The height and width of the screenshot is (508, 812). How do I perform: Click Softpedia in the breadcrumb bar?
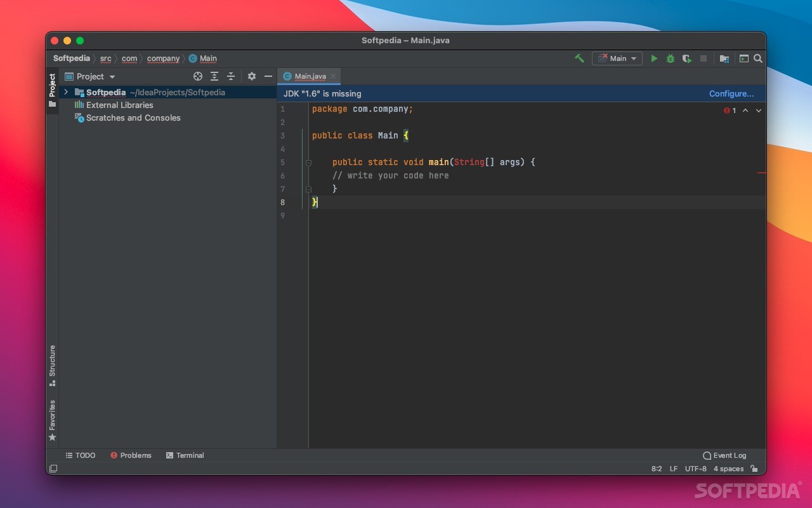click(x=72, y=58)
